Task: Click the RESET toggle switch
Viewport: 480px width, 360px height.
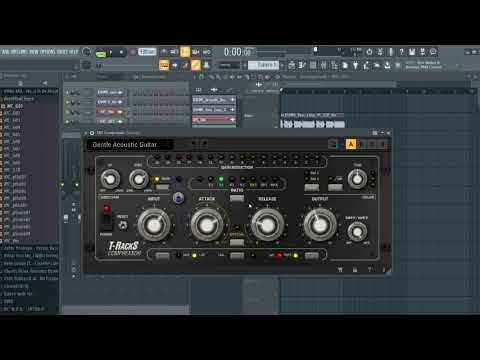Action: (123, 226)
